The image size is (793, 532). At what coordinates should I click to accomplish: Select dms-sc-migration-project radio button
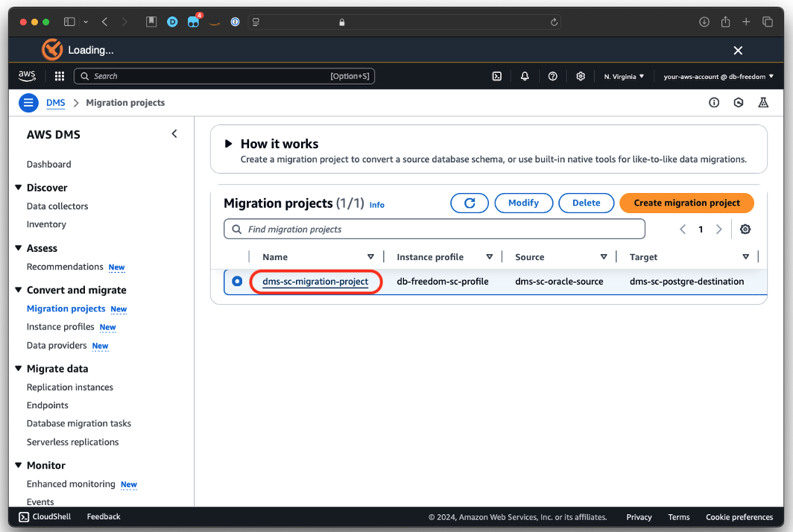click(x=237, y=281)
